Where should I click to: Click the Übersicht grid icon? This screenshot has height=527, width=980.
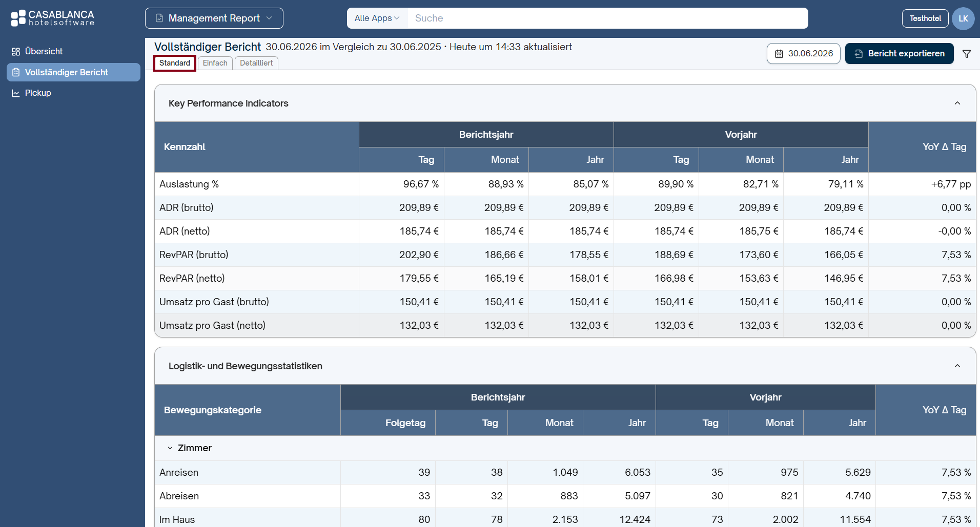coord(16,52)
